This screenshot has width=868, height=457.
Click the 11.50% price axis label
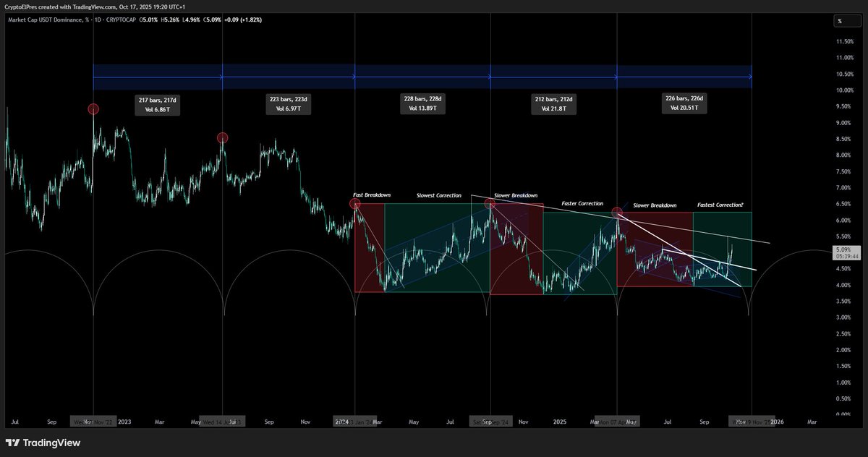pos(845,42)
